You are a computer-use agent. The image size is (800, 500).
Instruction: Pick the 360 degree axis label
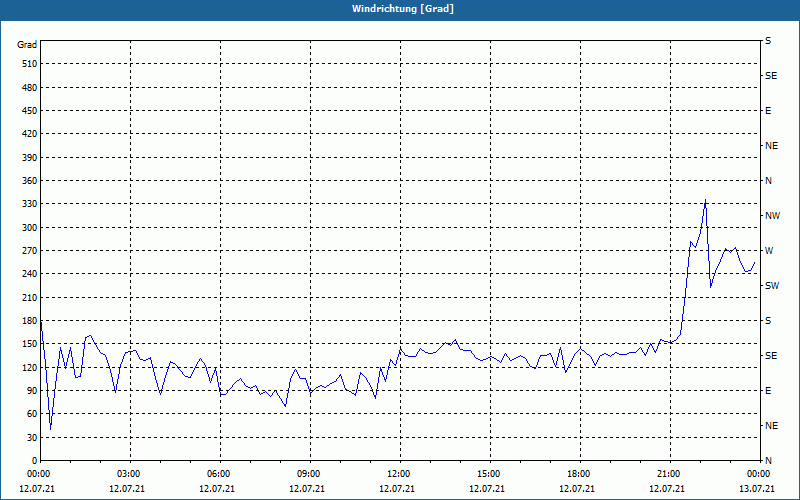[x=29, y=181]
